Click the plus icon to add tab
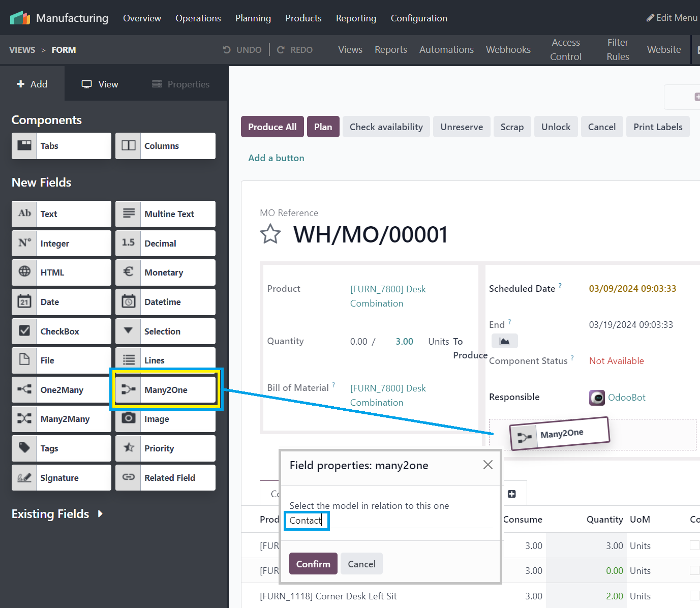The width and height of the screenshot is (700, 608). [x=512, y=494]
